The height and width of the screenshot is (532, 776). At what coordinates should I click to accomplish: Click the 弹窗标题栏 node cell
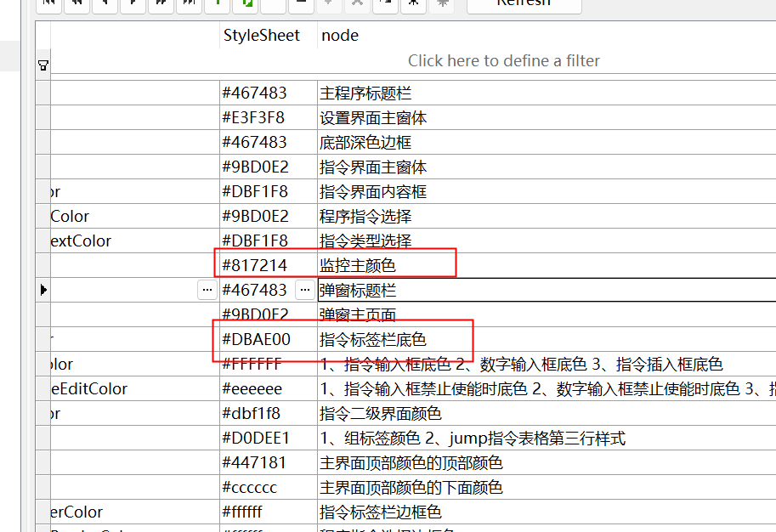(x=358, y=290)
